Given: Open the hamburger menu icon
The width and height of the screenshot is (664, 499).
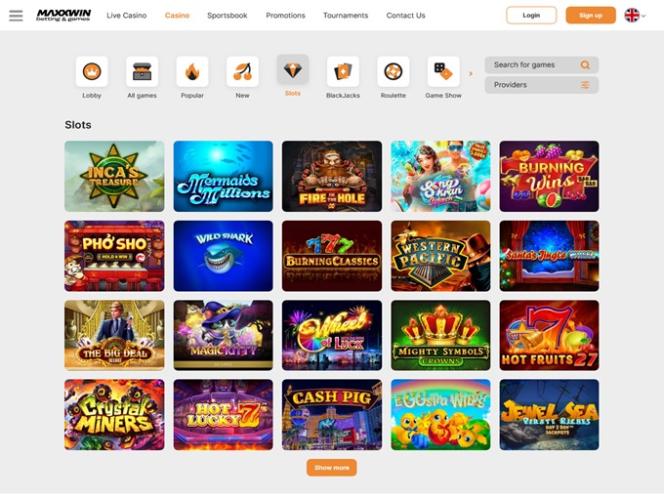Looking at the screenshot, I should (x=16, y=16).
